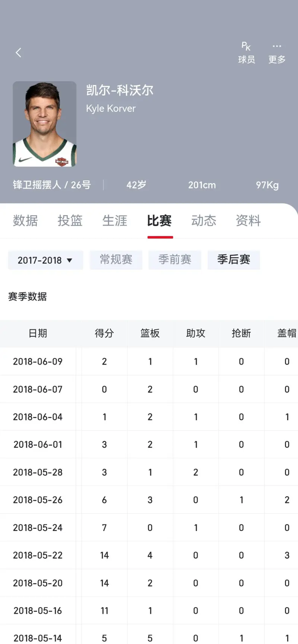
Task: Open the 生涯 career tab
Action: [x=115, y=221]
